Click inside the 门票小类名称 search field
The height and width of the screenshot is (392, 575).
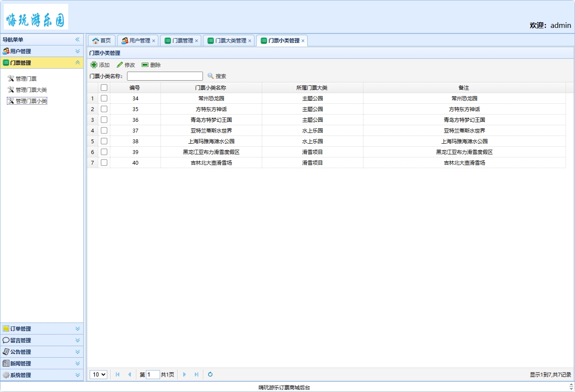pyautogui.click(x=165, y=76)
